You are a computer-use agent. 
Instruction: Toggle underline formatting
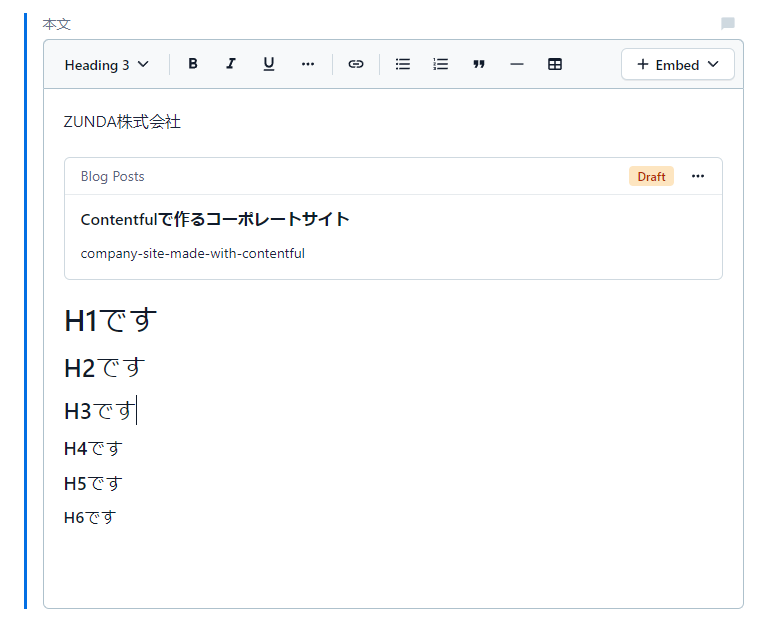pyautogui.click(x=269, y=64)
